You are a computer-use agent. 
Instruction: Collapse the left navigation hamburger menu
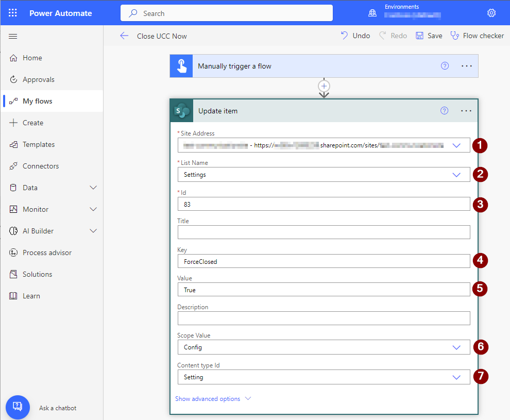[13, 36]
